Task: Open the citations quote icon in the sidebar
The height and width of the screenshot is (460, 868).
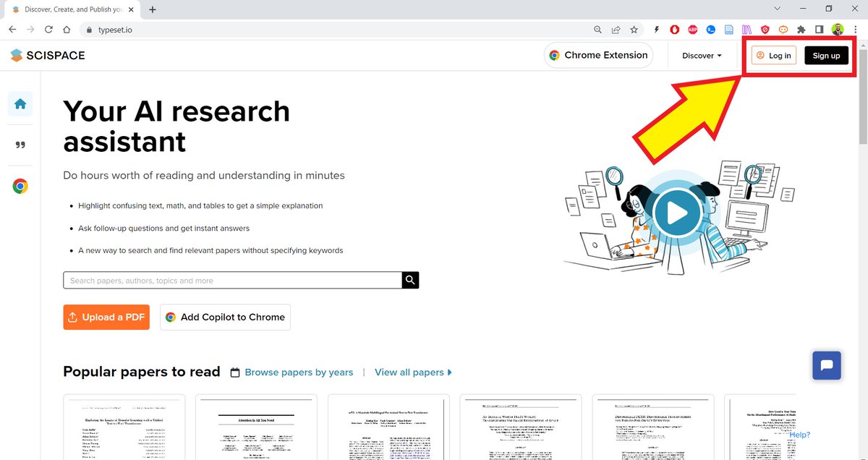Action: (20, 144)
